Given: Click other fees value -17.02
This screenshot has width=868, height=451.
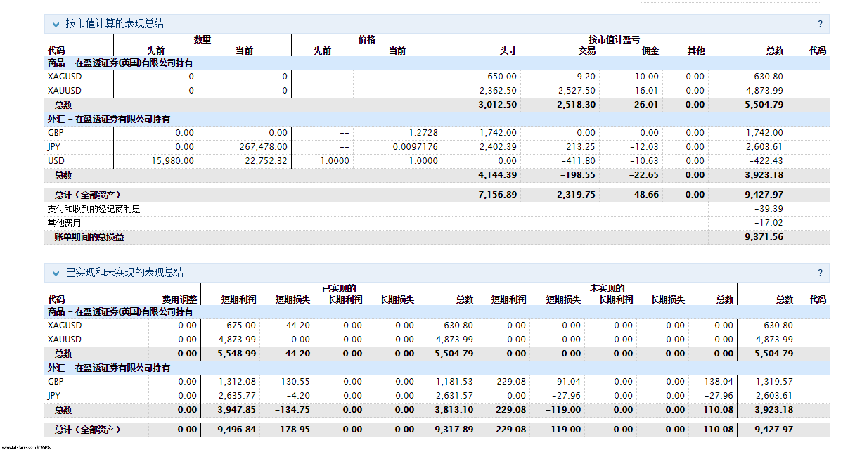Looking at the screenshot, I should pyautogui.click(x=769, y=223).
